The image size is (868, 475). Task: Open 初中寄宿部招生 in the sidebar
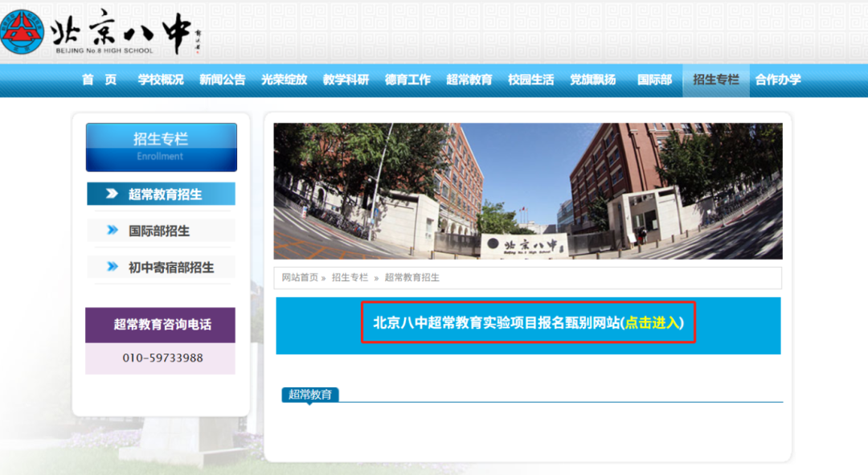click(x=161, y=267)
